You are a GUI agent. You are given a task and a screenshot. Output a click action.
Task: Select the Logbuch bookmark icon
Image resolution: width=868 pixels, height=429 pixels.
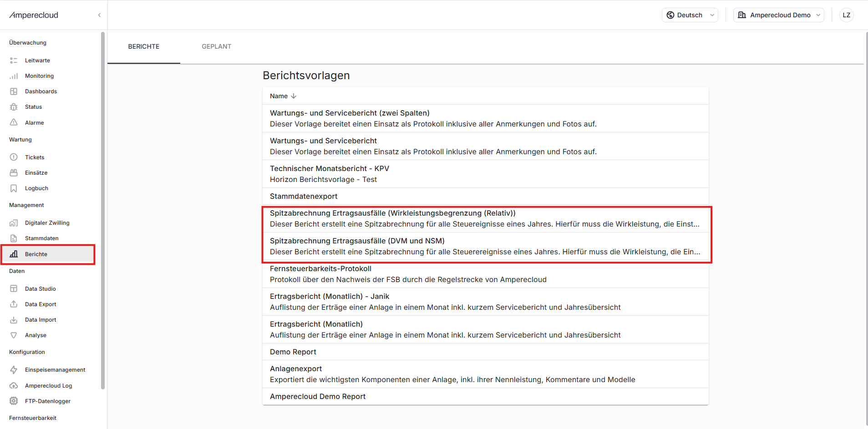[x=14, y=188]
